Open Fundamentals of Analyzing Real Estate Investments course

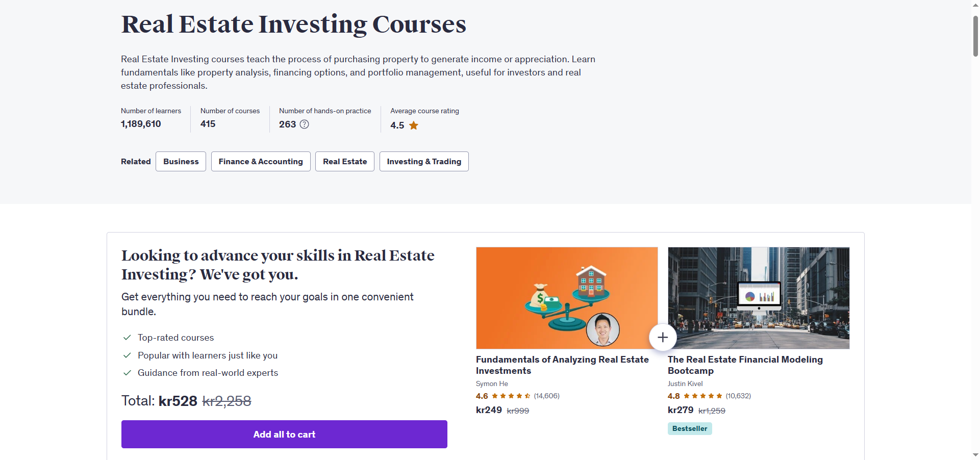[x=562, y=365]
